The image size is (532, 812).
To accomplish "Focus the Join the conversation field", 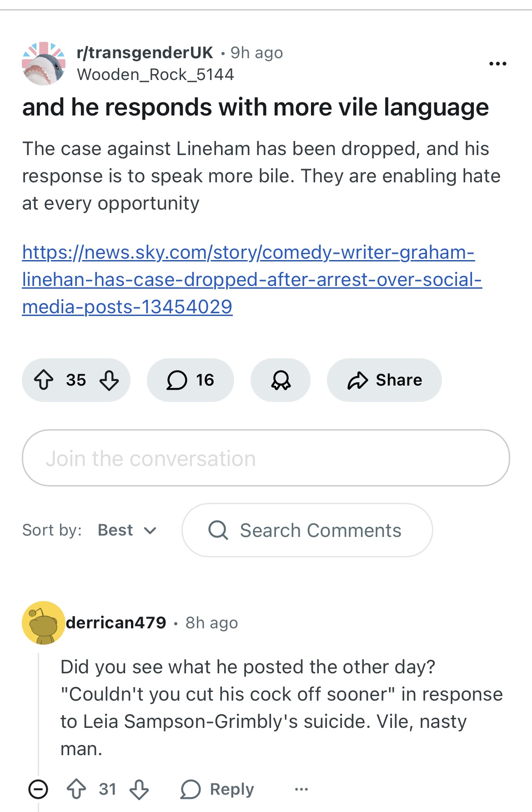I will coord(266,458).
